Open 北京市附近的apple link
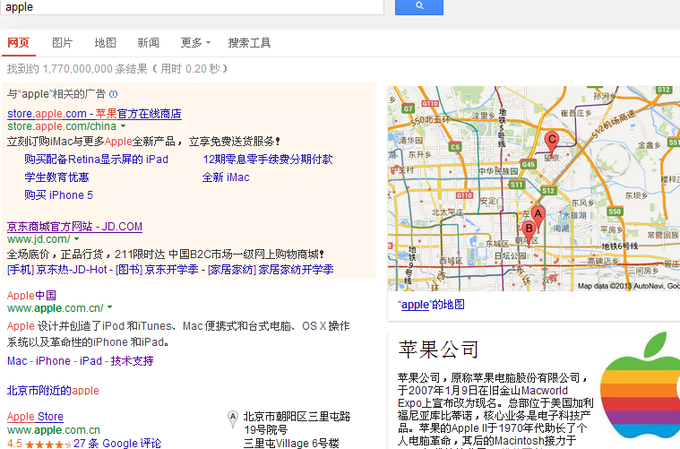 (x=53, y=390)
